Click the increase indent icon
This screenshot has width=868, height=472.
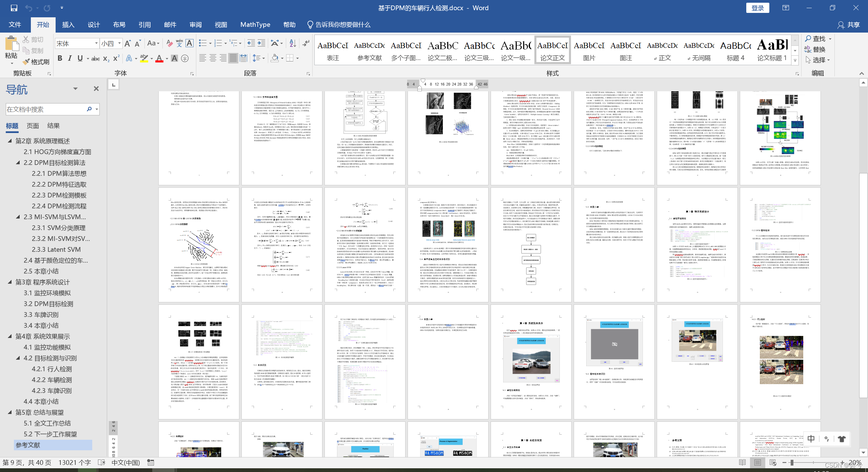261,43
